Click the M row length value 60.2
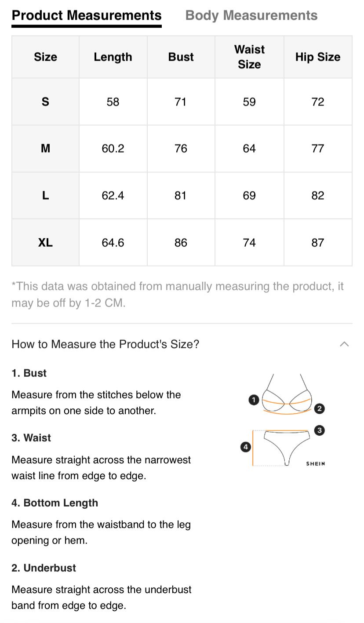The image size is (364, 623). point(113,149)
